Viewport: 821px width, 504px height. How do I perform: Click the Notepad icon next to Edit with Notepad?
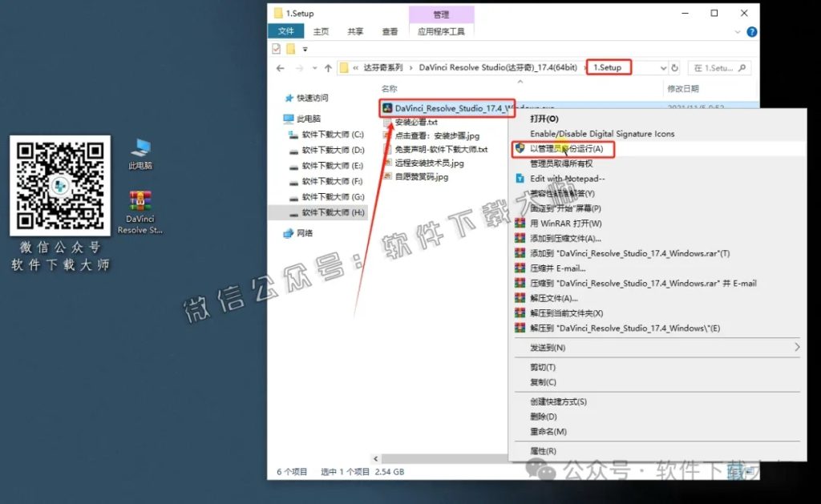click(520, 178)
